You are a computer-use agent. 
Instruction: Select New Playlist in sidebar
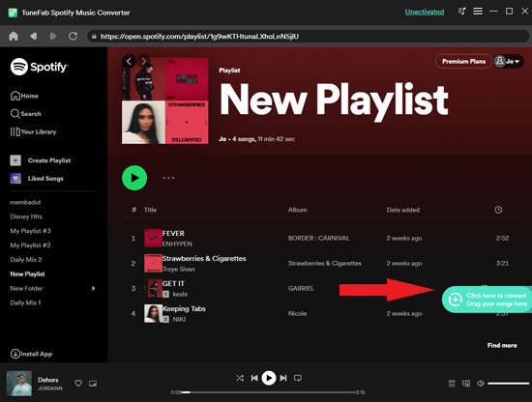point(27,273)
